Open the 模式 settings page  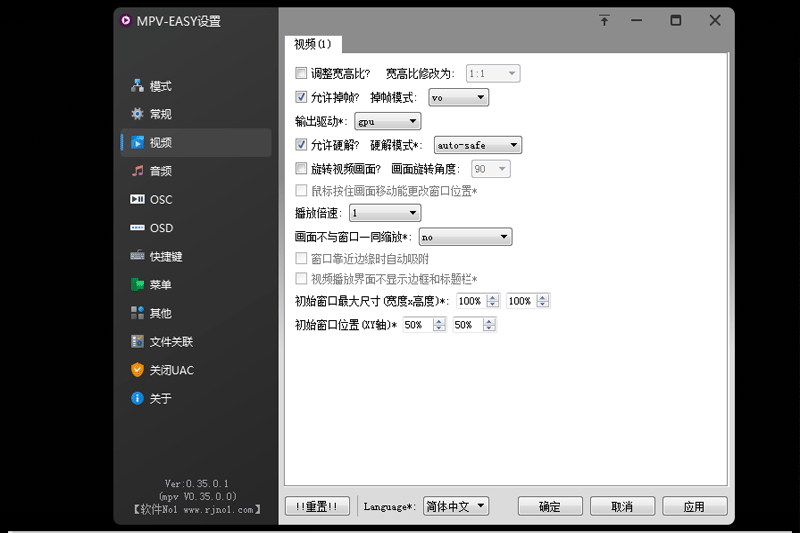(196, 86)
